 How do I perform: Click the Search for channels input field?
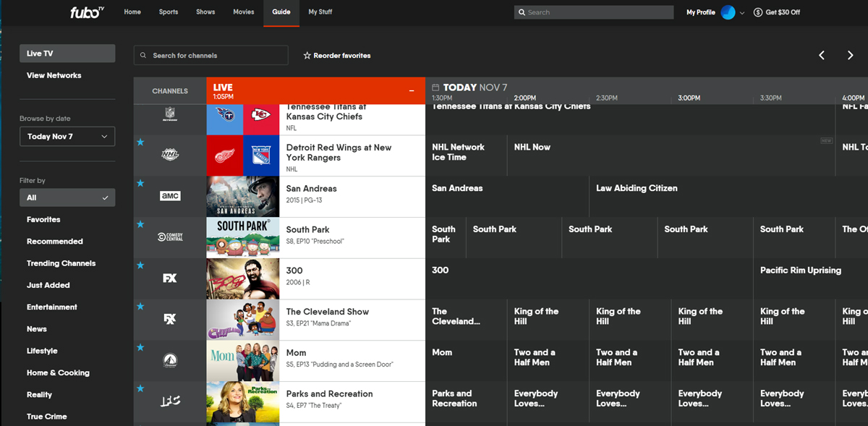pyautogui.click(x=210, y=55)
